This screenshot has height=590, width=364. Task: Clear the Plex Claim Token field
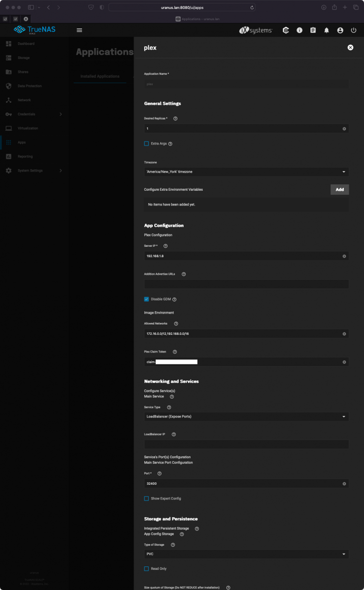[344, 362]
